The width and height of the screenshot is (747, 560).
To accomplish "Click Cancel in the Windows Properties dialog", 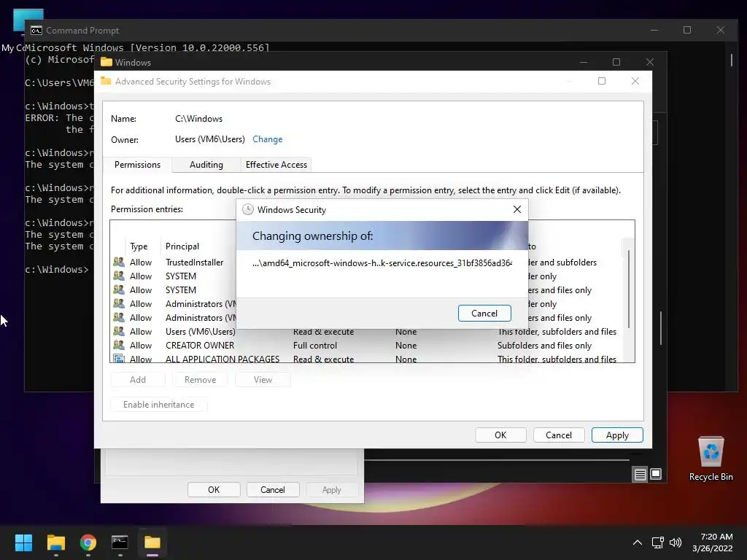I will 273,489.
